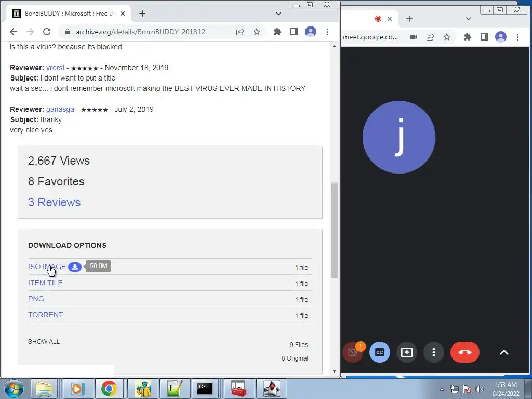Click scrollbar down arrow on archive.org page
The width and height of the screenshot is (532, 399).
[334, 371]
